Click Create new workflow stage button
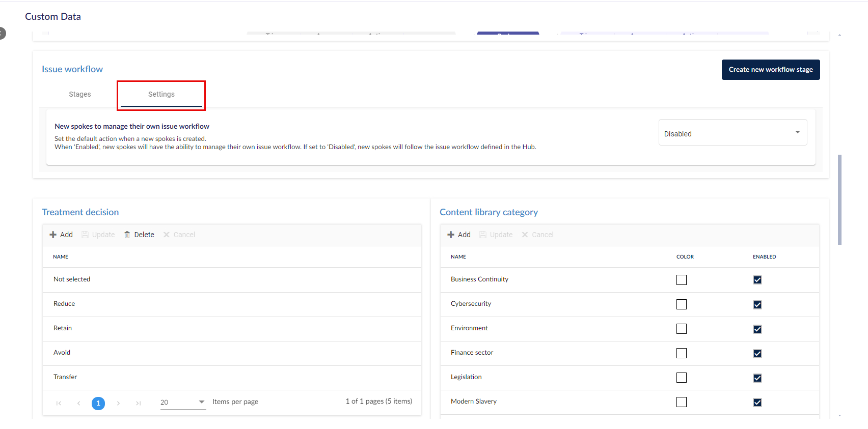The height and width of the screenshot is (429, 868). tap(770, 70)
